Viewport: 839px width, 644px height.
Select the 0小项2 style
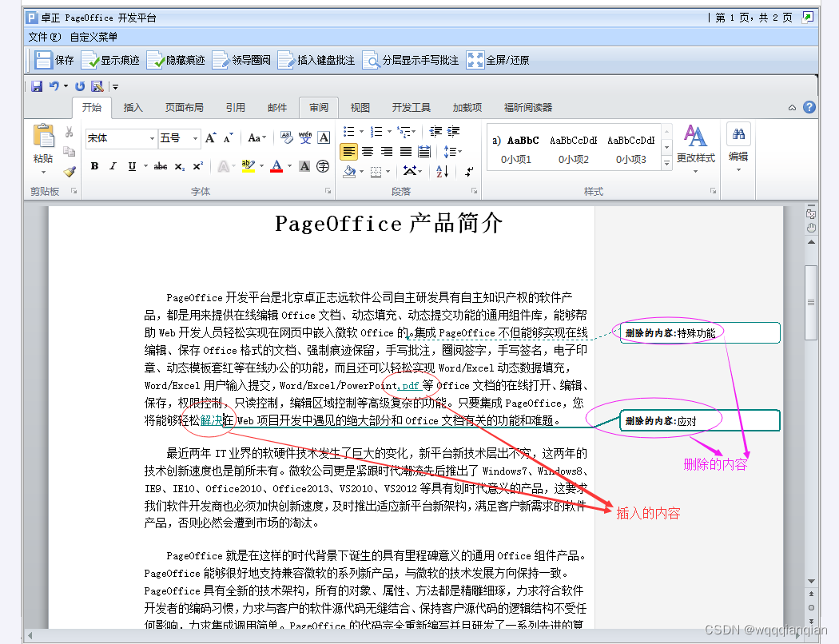pos(574,149)
